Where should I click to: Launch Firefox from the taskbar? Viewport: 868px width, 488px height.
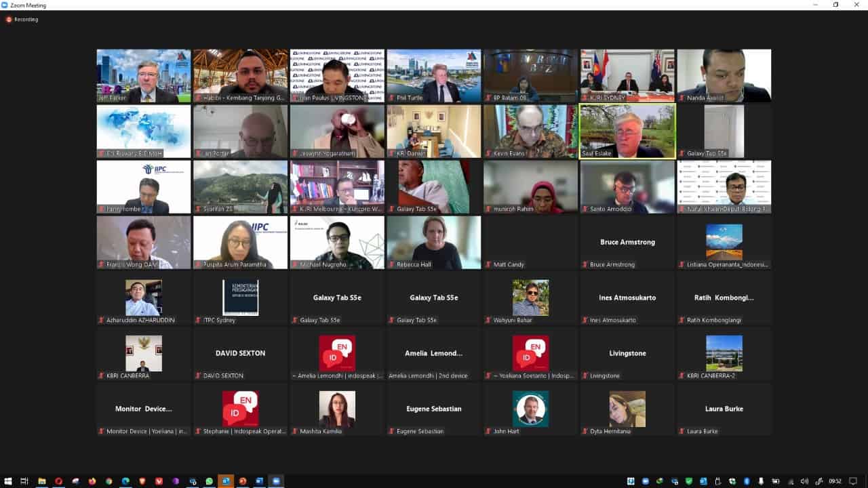(92, 481)
